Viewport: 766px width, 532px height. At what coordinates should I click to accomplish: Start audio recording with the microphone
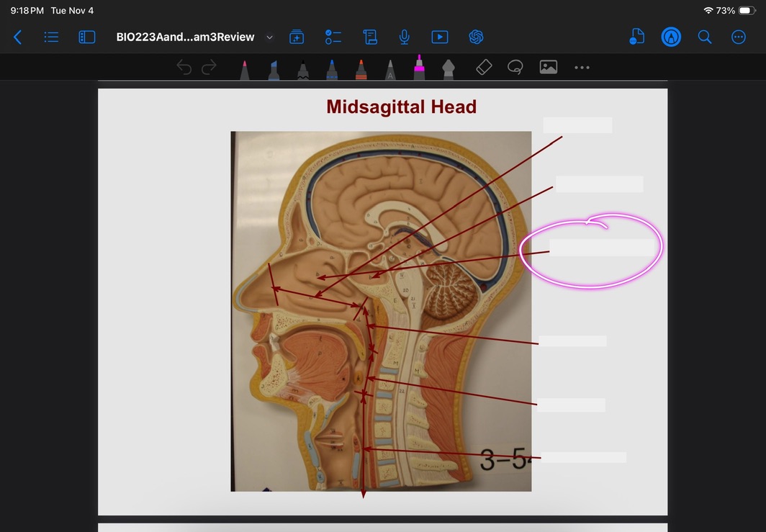coord(405,37)
